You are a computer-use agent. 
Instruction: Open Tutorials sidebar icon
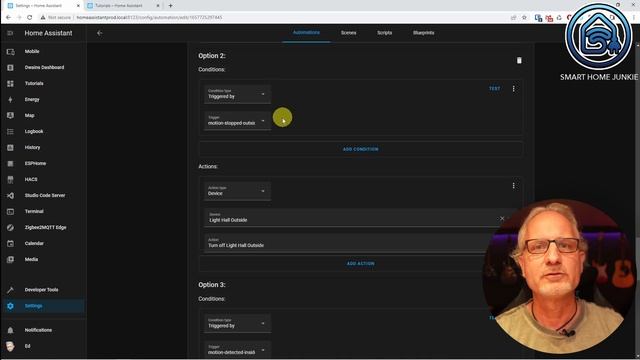click(x=11, y=84)
